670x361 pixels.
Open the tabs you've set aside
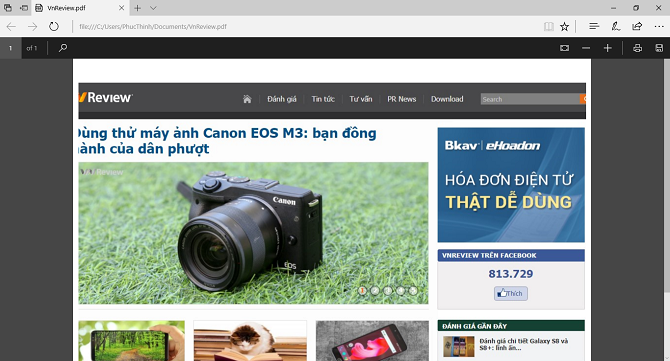coord(8,8)
